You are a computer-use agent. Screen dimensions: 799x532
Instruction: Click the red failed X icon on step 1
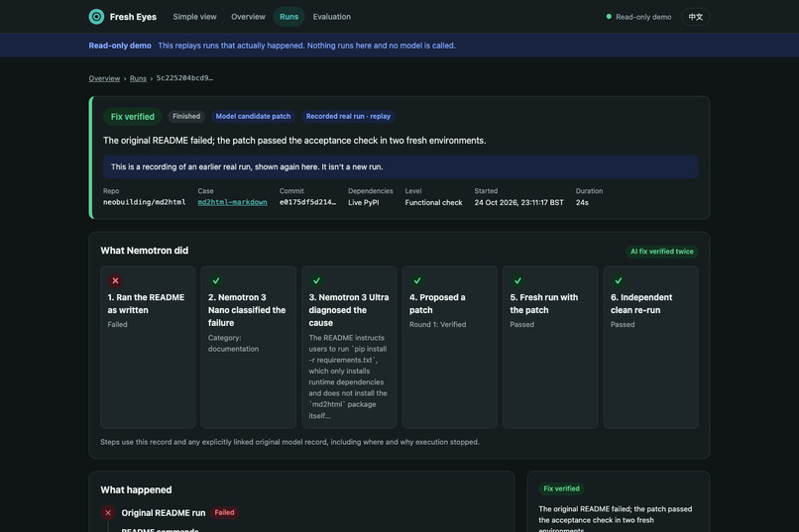tap(115, 280)
